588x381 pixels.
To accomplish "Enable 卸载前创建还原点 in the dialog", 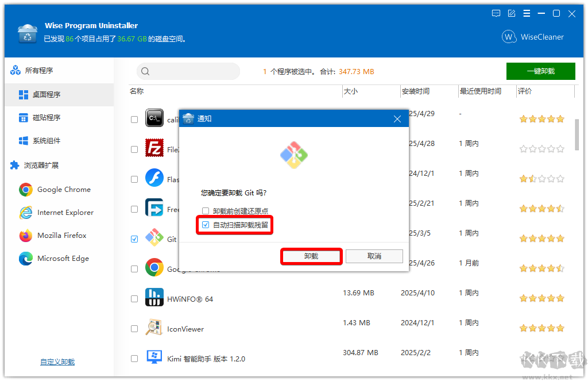I will point(205,211).
